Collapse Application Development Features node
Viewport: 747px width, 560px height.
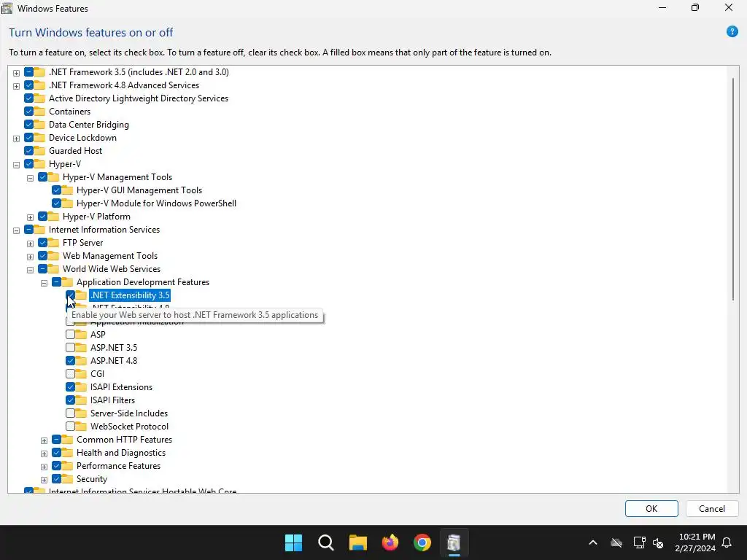coord(44,283)
